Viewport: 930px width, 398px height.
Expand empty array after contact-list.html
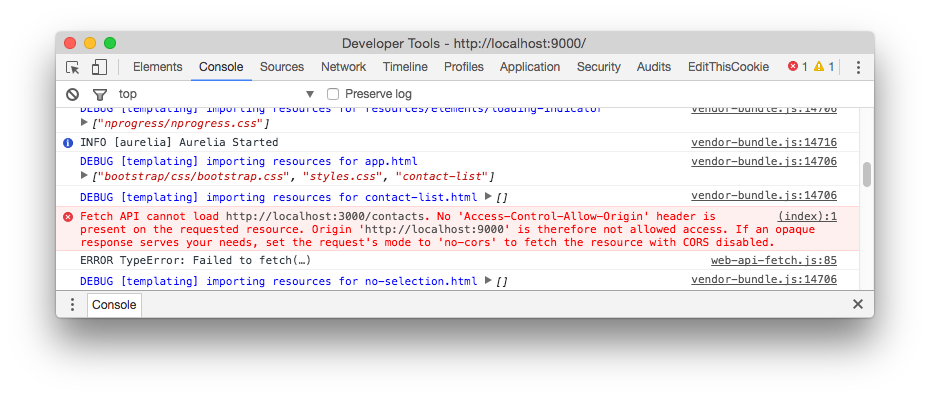488,196
